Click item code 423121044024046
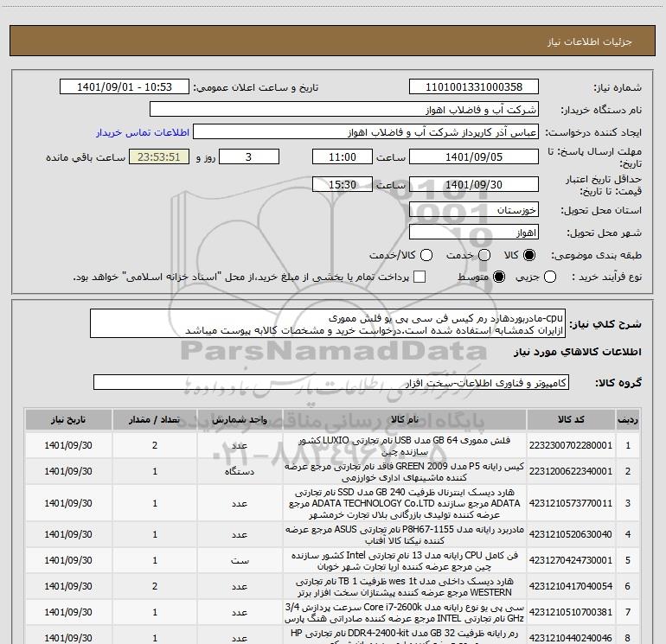The width and height of the screenshot is (666, 644). 571,638
